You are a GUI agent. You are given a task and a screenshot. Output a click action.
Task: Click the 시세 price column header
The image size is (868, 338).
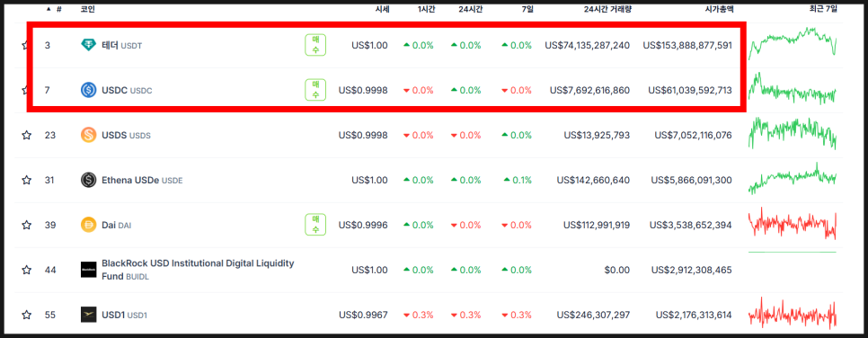tap(382, 9)
